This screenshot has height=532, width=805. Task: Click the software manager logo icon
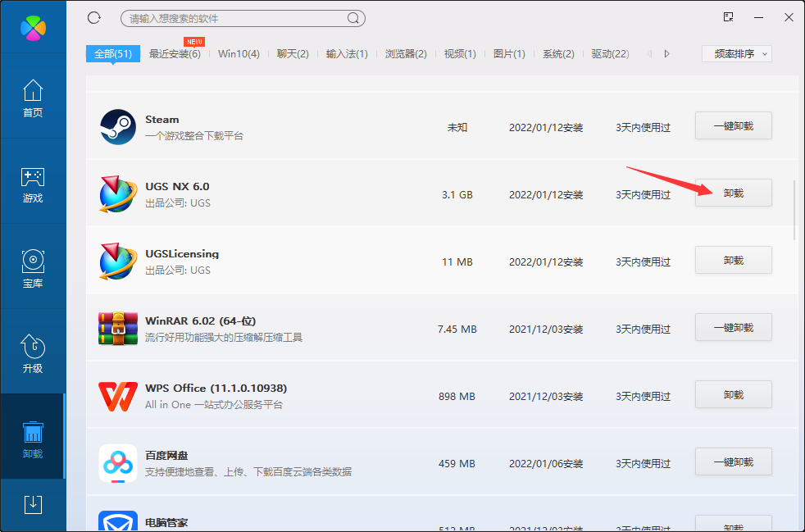(x=33, y=28)
